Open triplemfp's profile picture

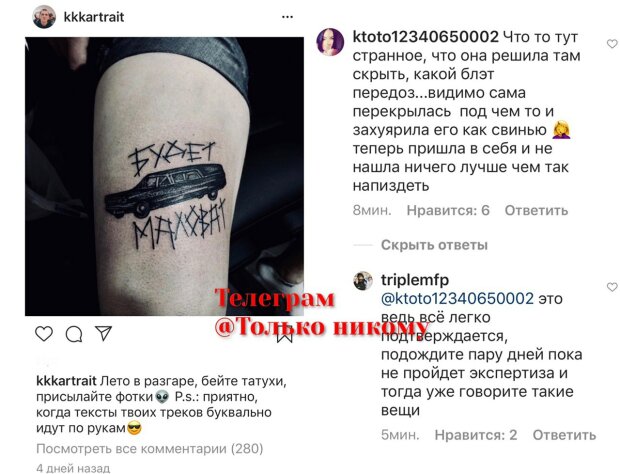[x=363, y=281]
